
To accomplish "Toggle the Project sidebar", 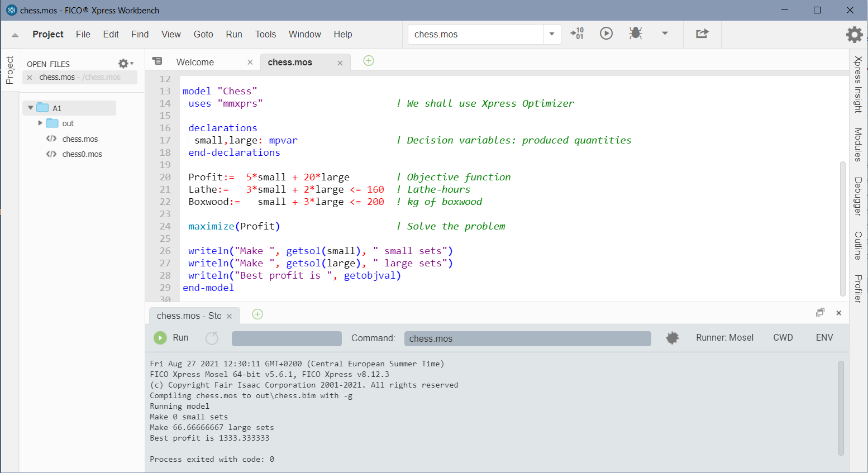I will [x=10, y=69].
